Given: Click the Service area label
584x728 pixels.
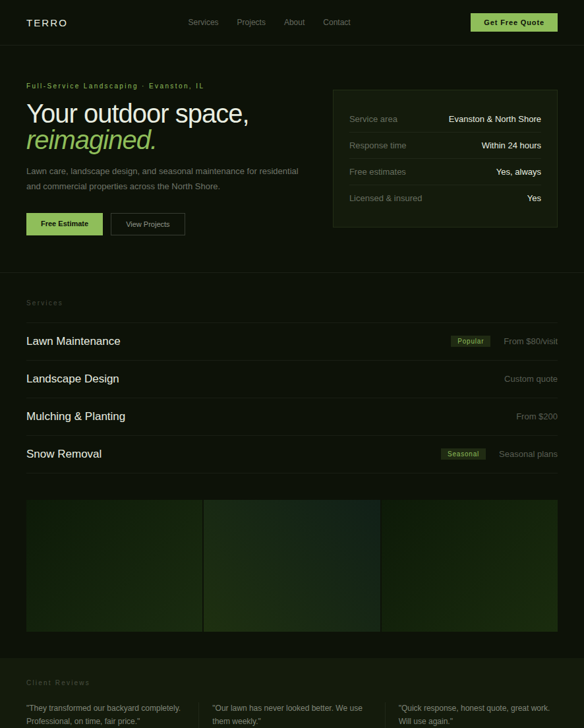Looking at the screenshot, I should [373, 119].
